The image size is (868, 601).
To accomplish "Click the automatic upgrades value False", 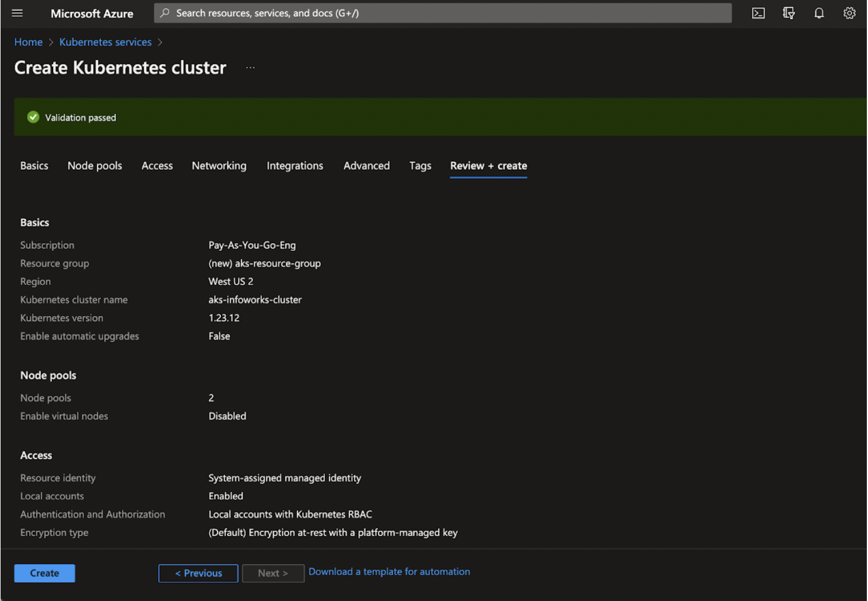I will click(x=219, y=336).
